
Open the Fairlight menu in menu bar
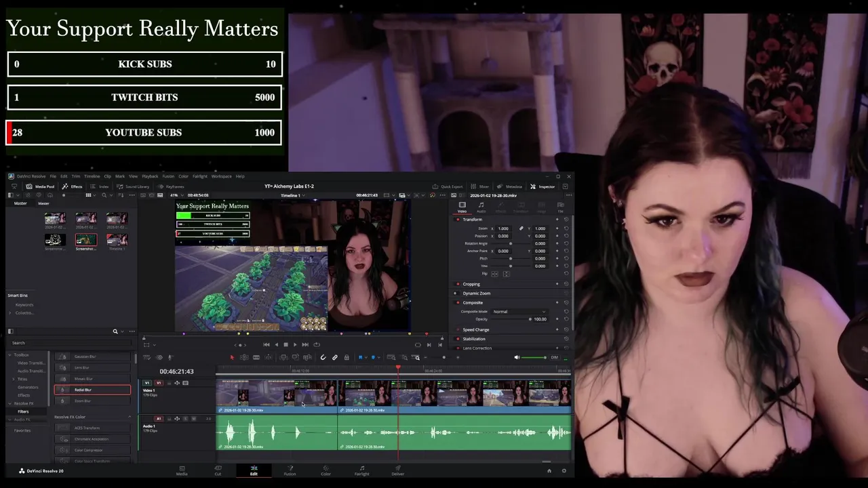coord(200,176)
